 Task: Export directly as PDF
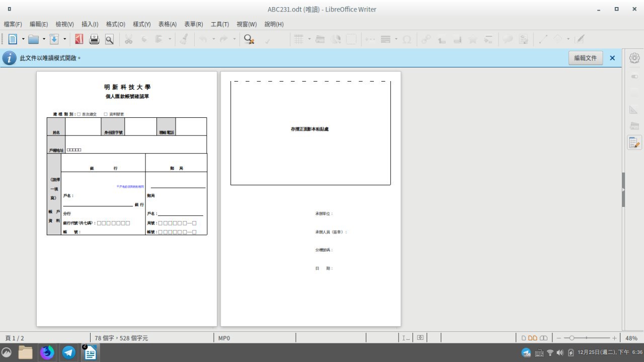point(79,39)
